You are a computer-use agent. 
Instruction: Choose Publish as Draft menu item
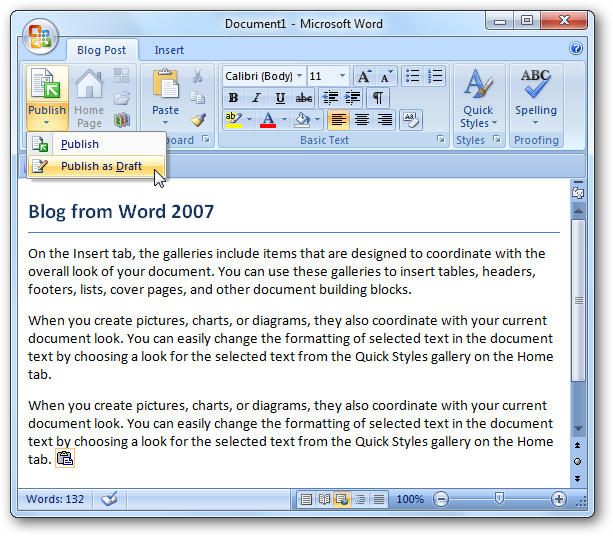96,166
